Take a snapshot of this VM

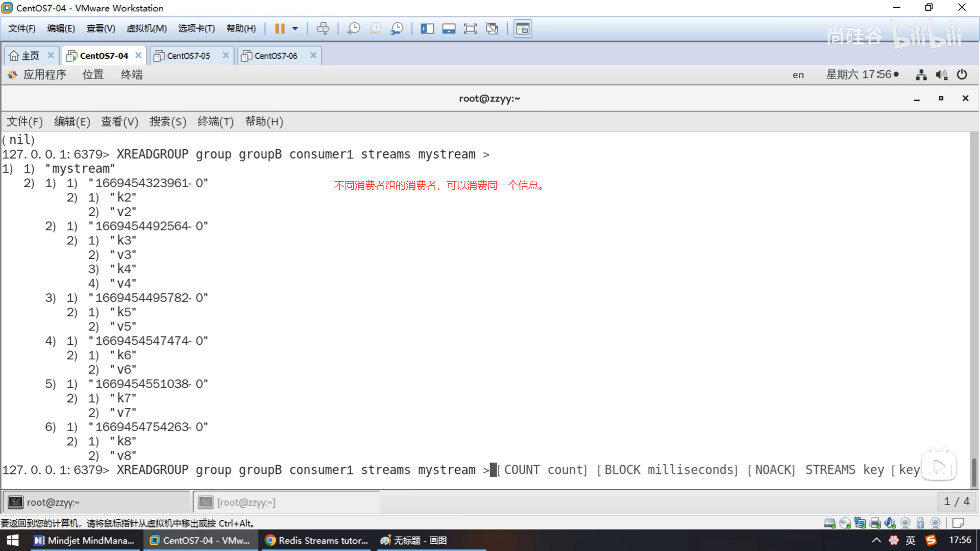pyautogui.click(x=353, y=29)
